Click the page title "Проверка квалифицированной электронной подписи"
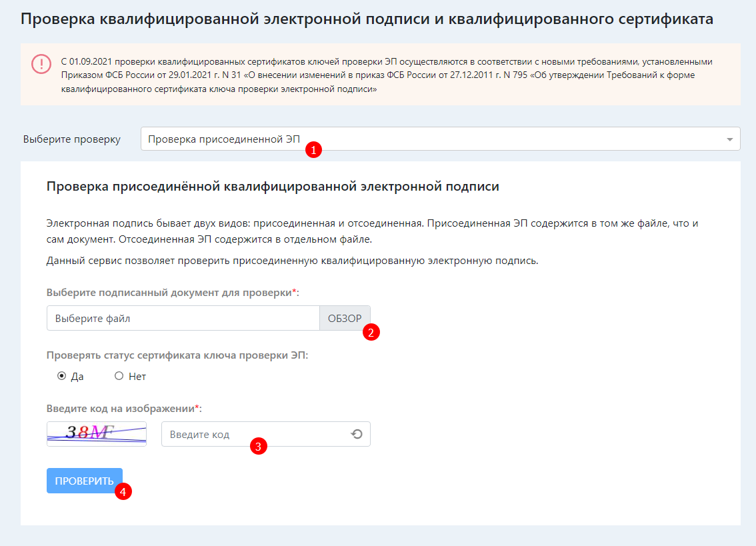756x546 pixels. tap(367, 19)
